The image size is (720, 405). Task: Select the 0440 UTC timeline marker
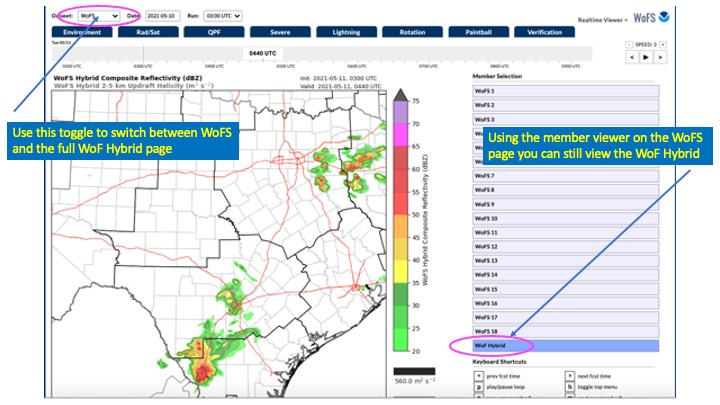263,53
